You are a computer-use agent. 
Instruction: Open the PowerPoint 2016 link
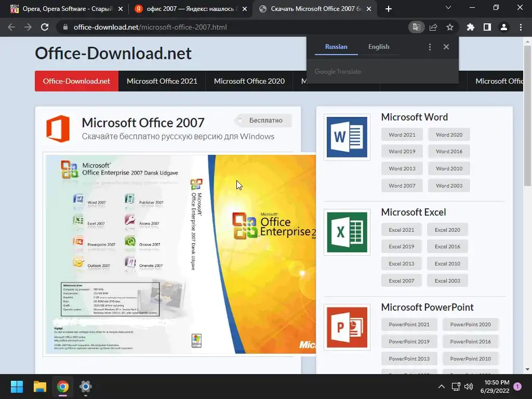[471, 341]
